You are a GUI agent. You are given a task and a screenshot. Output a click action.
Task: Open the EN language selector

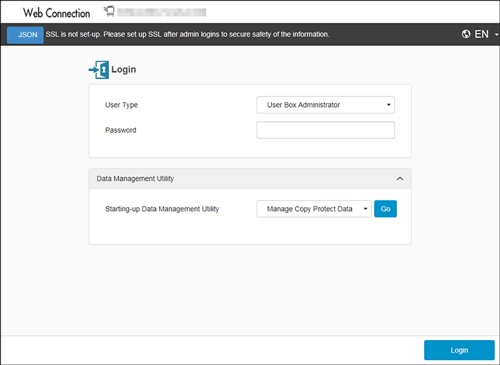480,34
